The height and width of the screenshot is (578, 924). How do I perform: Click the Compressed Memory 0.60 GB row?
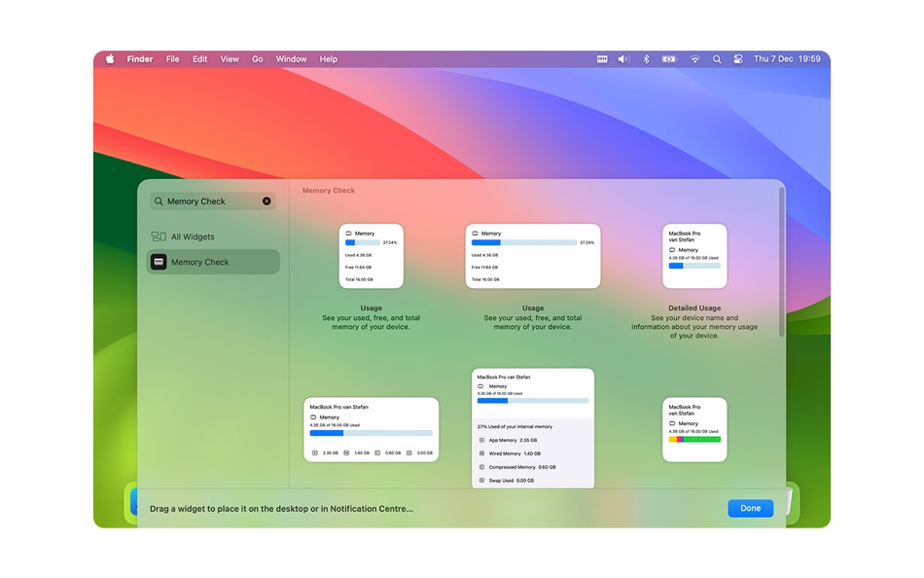(517, 467)
